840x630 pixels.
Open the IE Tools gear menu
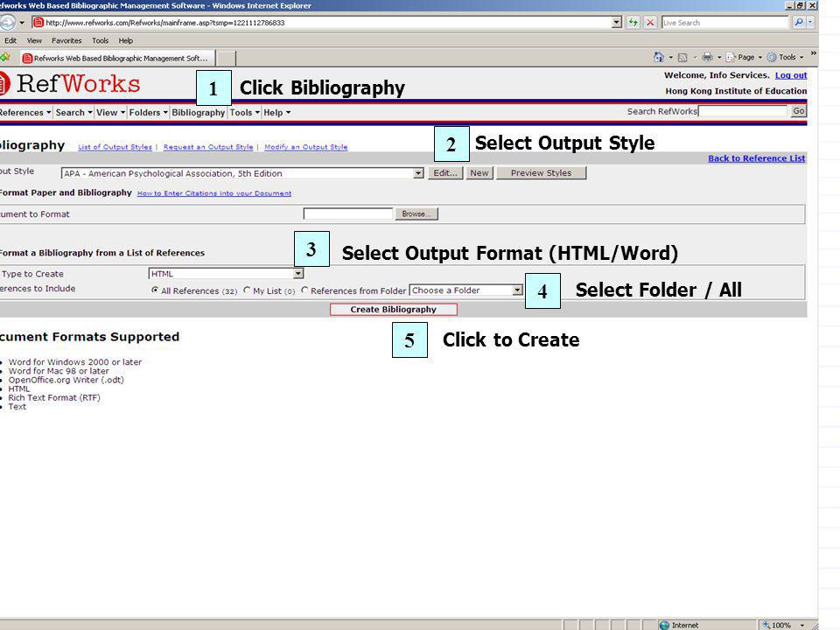click(786, 57)
